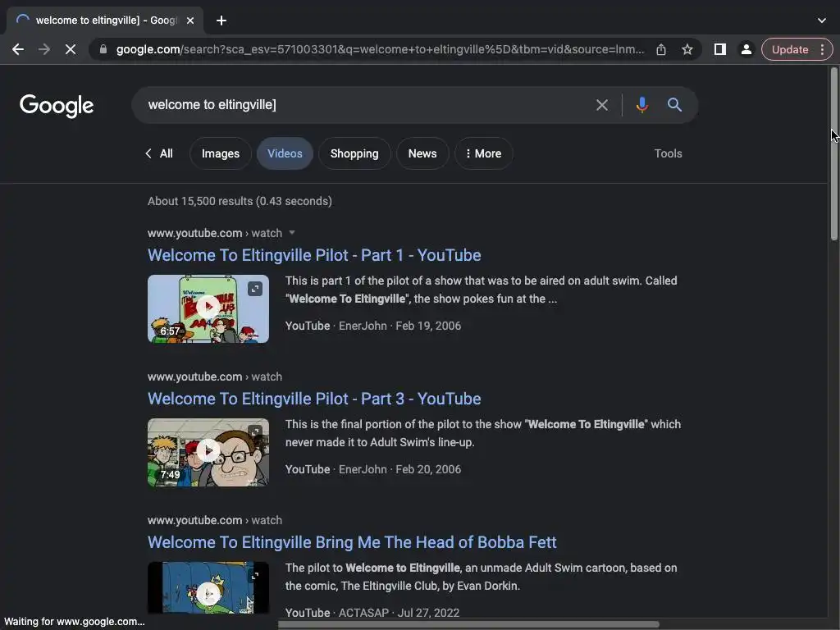This screenshot has width=840, height=630.
Task: Open 'Welcome To Eltingville Pilot - Part 3' link
Action: click(x=314, y=399)
